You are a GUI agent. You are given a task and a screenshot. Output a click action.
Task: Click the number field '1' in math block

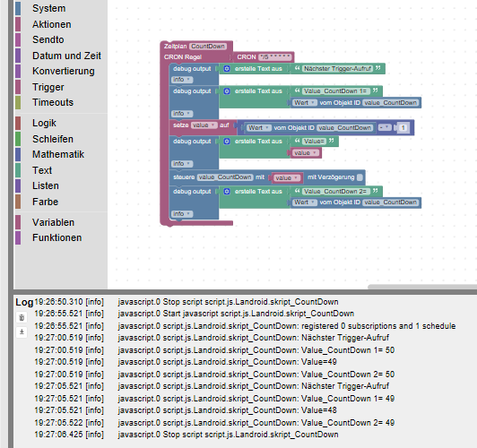[403, 127]
